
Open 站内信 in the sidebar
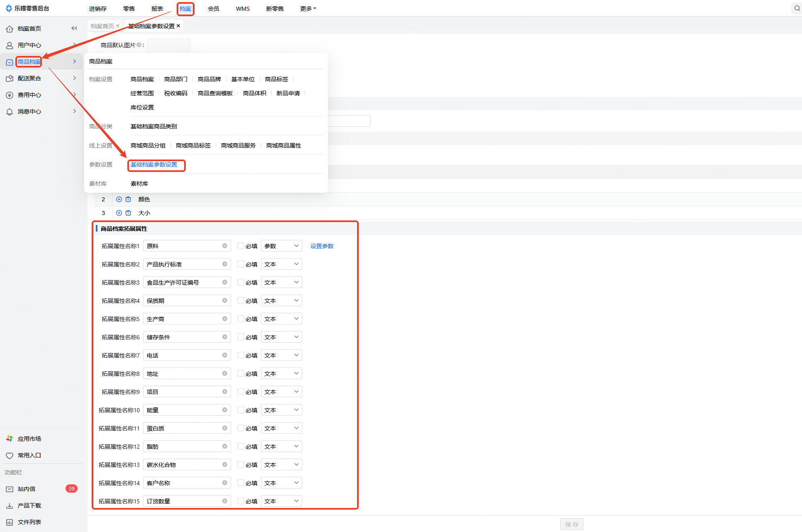pyautogui.click(x=27, y=489)
